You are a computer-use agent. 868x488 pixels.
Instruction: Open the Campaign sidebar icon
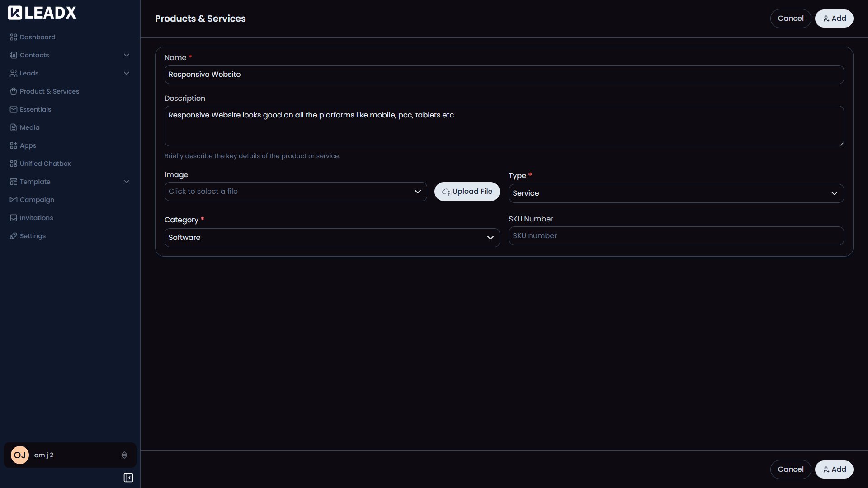point(13,199)
